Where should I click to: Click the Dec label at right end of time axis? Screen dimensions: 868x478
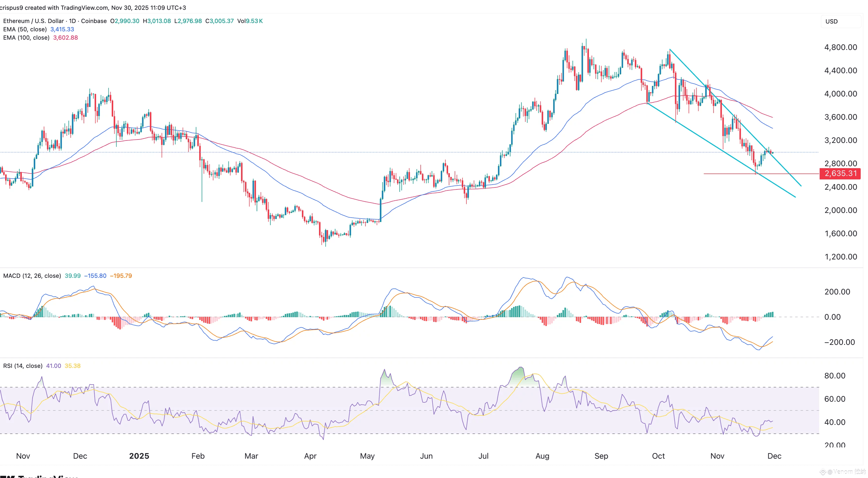tap(774, 456)
